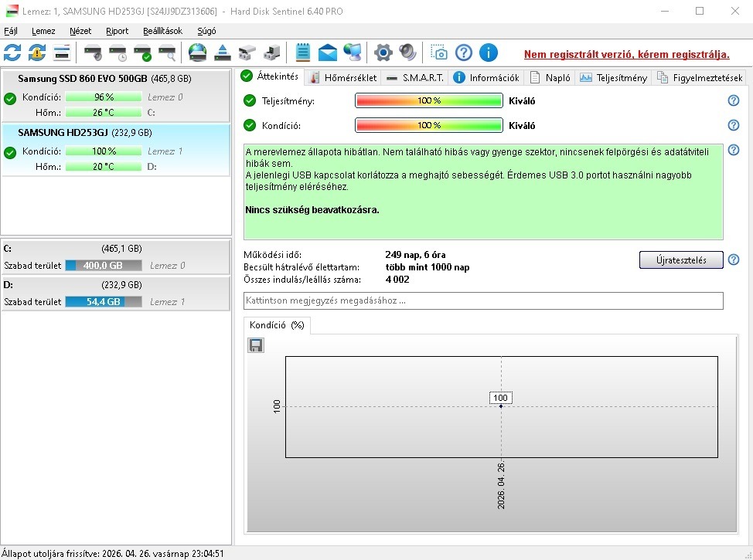
Task: Click the Kondíció 100 % gradient bar
Action: click(x=429, y=125)
